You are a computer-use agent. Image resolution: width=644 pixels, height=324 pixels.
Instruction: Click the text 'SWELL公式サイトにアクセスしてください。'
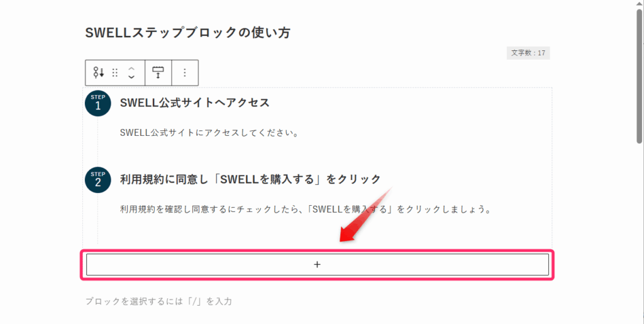click(x=208, y=133)
